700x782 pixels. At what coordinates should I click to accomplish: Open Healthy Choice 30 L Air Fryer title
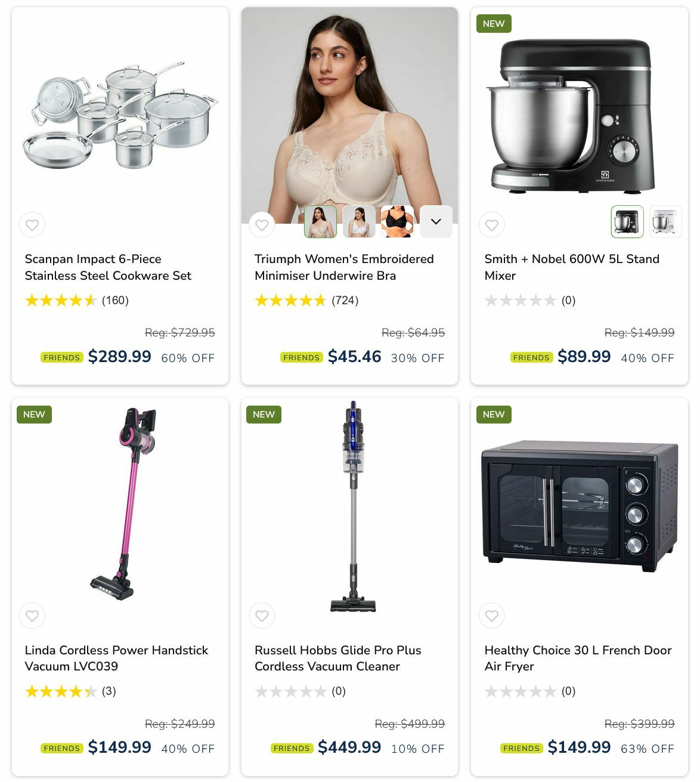pyautogui.click(x=578, y=658)
